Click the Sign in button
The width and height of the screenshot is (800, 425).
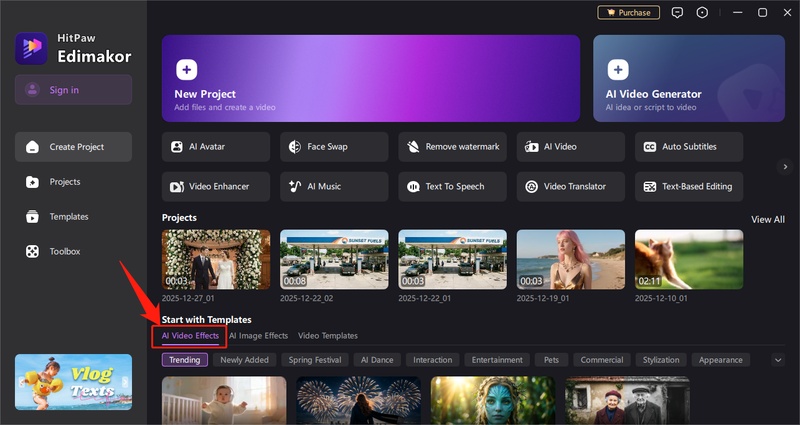pyautogui.click(x=73, y=90)
